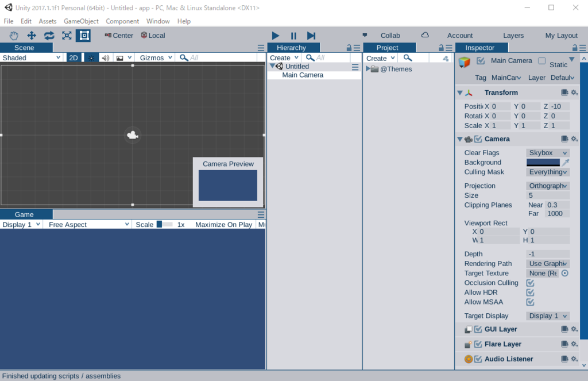Open the Target Display dropdown

coord(547,315)
